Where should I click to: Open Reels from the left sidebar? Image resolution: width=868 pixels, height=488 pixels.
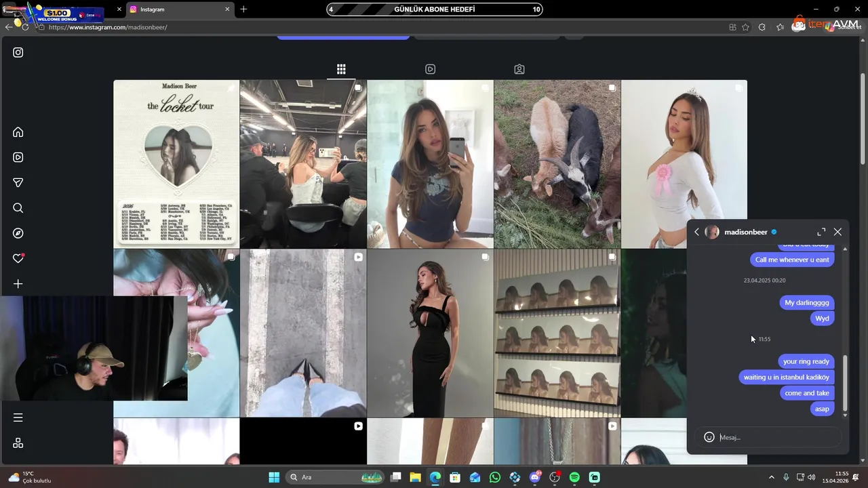coord(18,157)
